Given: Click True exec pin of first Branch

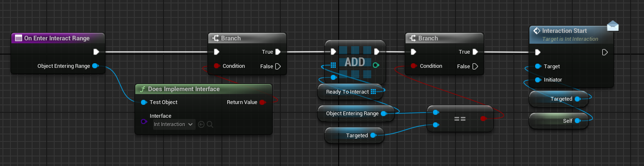Looking at the screenshot, I should coord(278,52).
